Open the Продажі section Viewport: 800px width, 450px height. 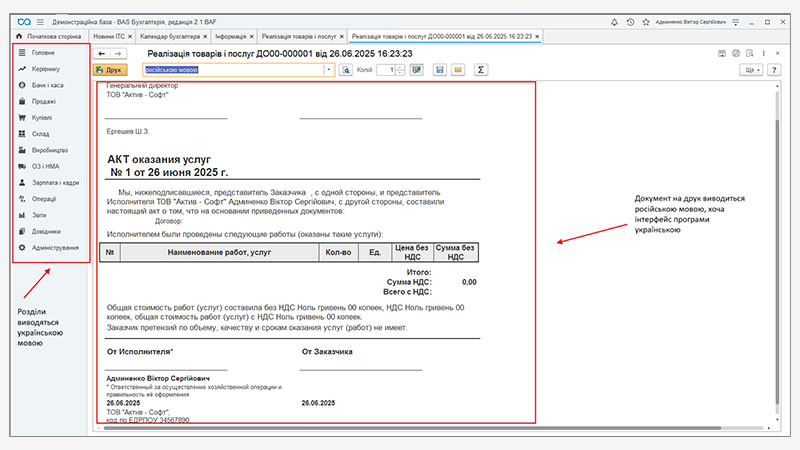pos(43,102)
